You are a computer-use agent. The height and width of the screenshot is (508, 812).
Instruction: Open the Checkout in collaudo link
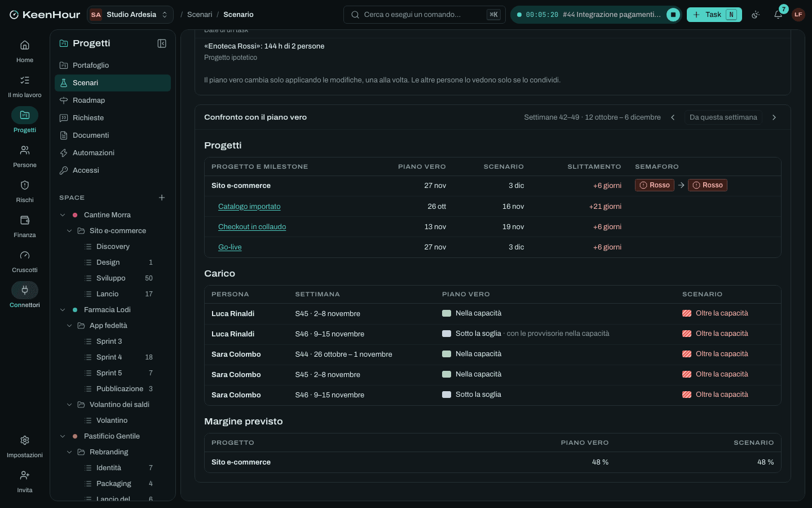252,227
